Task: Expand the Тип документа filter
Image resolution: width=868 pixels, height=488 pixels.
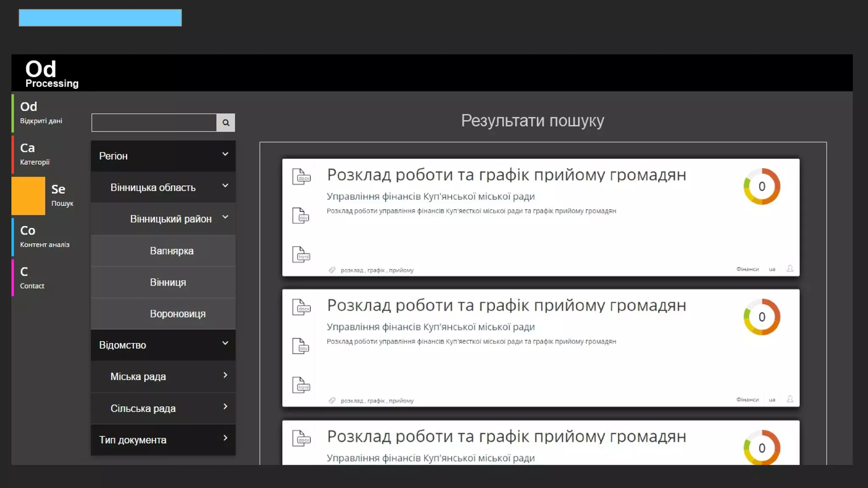Action: tap(225, 438)
